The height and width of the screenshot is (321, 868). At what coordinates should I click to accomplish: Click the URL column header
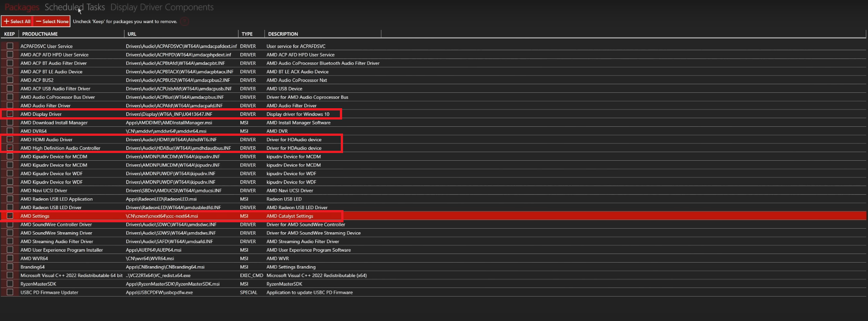pos(132,34)
